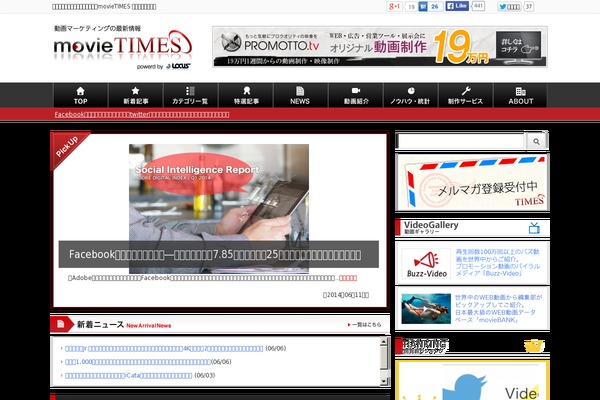Click the news list scrollbar thumb
600x400 pixels.
click(384, 358)
